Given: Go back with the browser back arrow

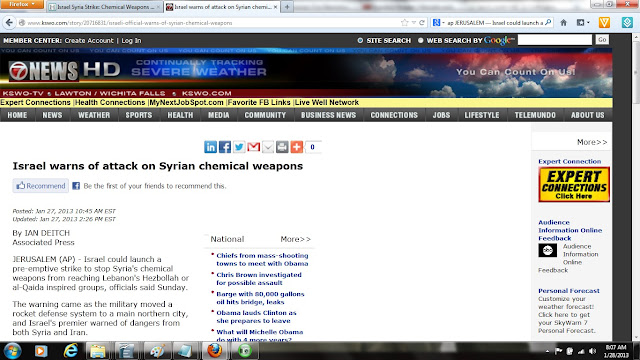Looking at the screenshot, I should click(9, 23).
